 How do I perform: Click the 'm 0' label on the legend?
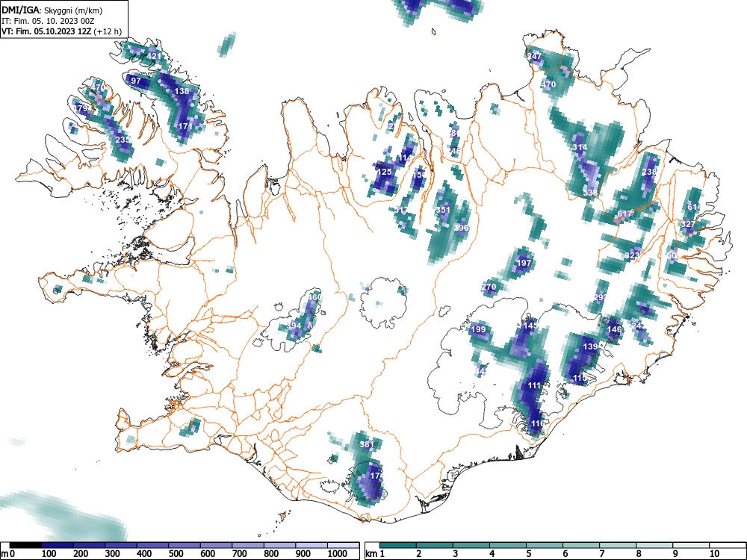click(8, 553)
